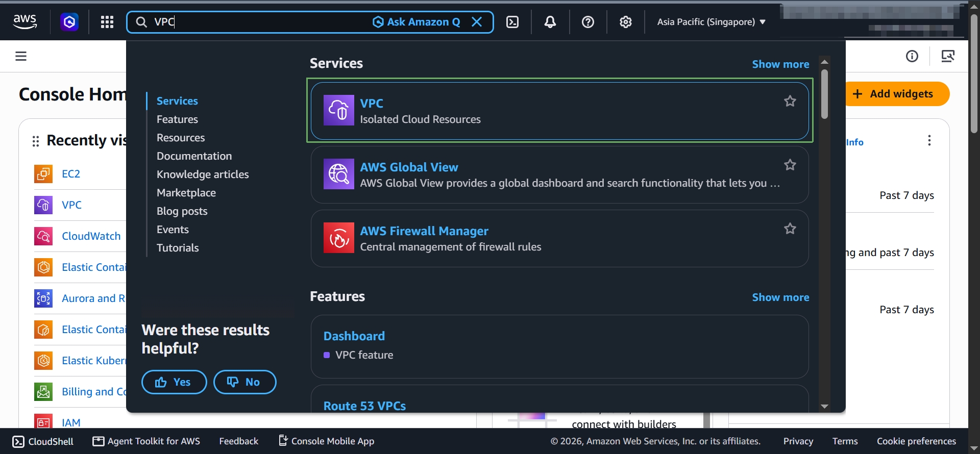The width and height of the screenshot is (980, 454).
Task: Select the Knowledge articles search category
Action: 203,174
